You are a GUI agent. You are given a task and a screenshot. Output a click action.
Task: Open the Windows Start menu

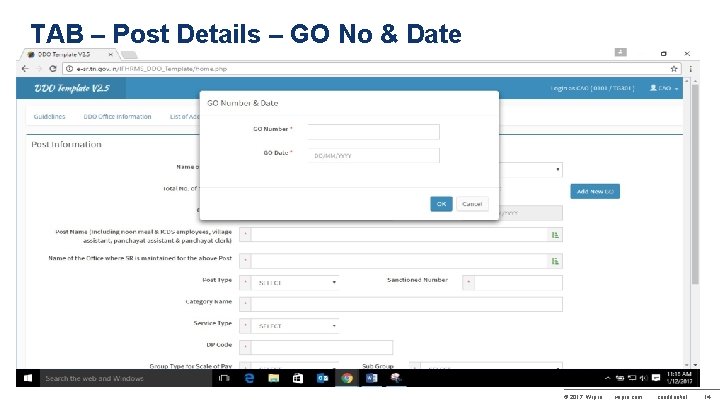point(28,378)
